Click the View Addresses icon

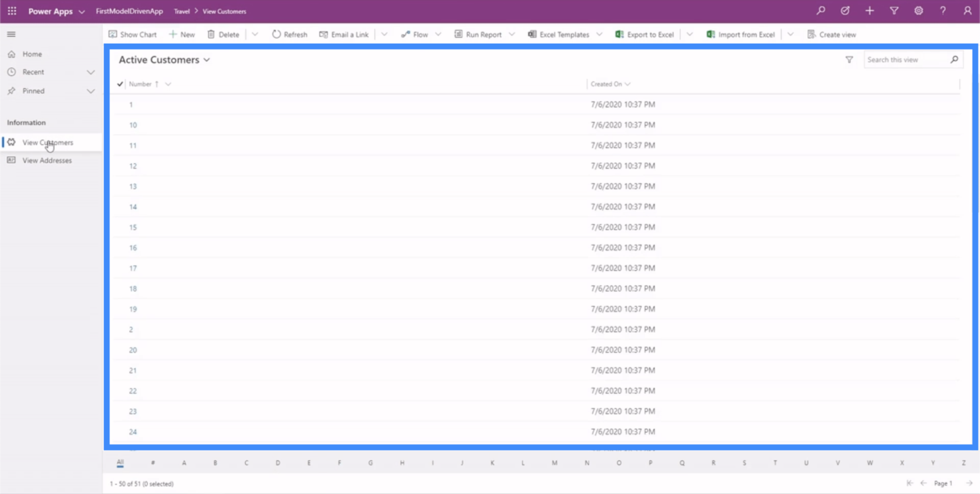[11, 160]
